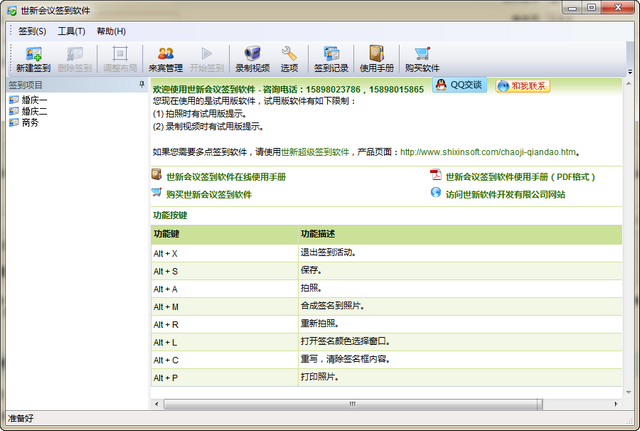Pin the 签到项目 panel
Image resolution: width=640 pixels, height=431 pixels.
(x=142, y=84)
